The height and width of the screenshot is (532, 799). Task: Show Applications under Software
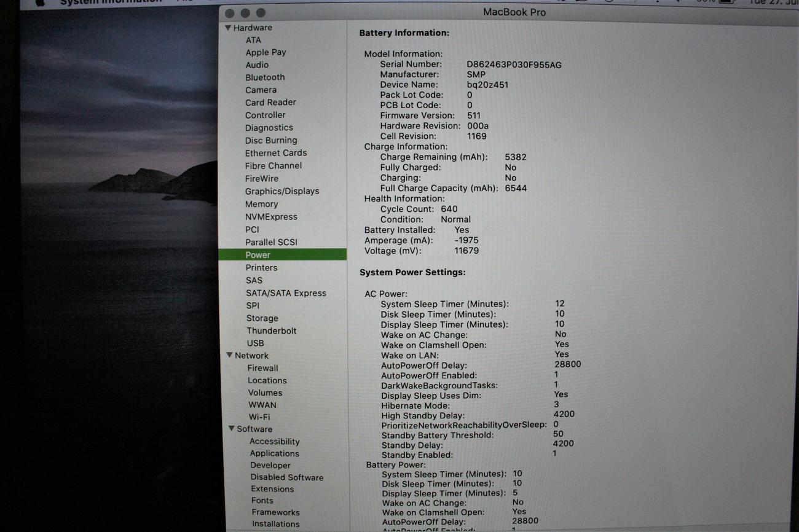click(x=274, y=453)
